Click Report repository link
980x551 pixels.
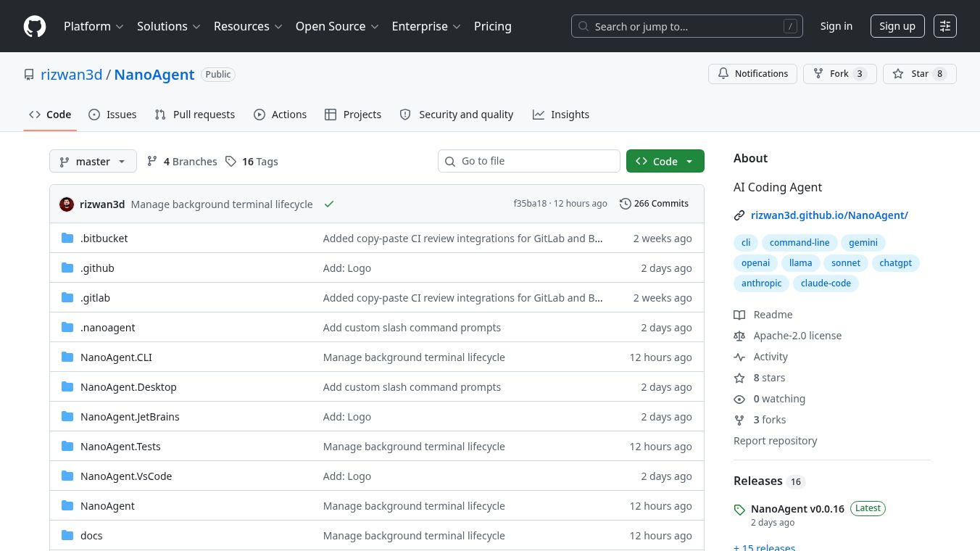click(775, 441)
